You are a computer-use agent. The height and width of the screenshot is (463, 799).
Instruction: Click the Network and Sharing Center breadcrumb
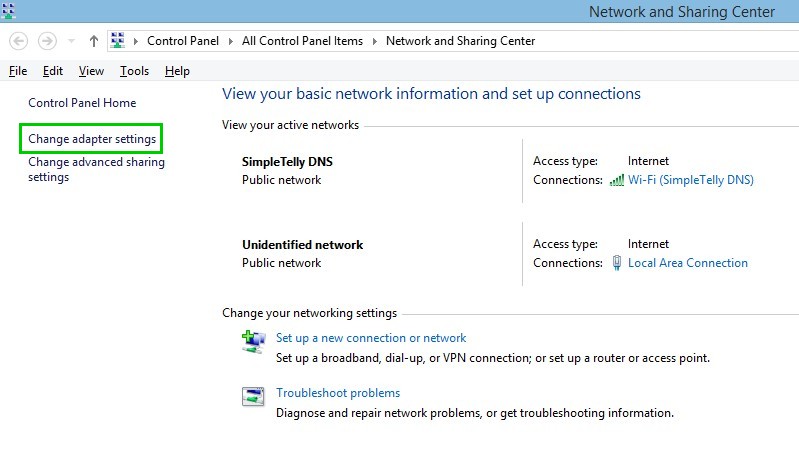[x=460, y=41]
